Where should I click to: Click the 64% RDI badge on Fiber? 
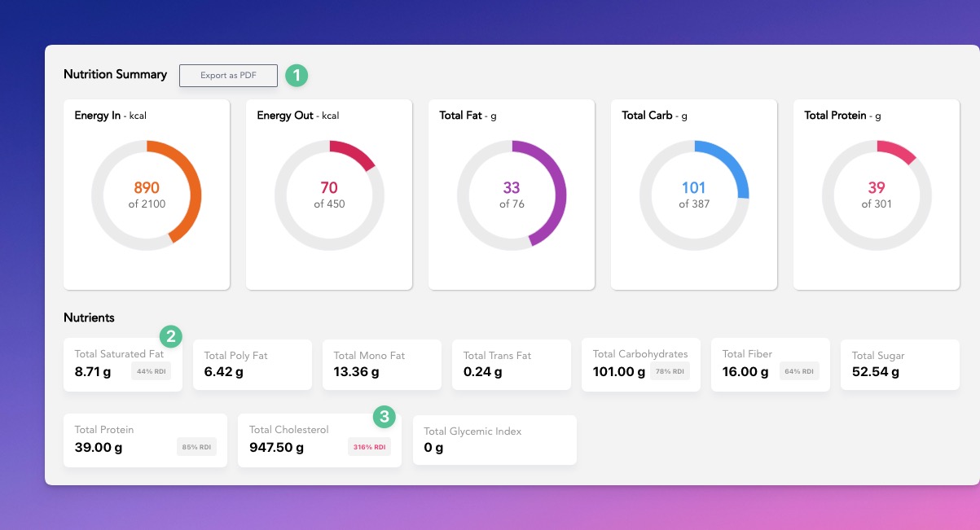click(x=798, y=370)
